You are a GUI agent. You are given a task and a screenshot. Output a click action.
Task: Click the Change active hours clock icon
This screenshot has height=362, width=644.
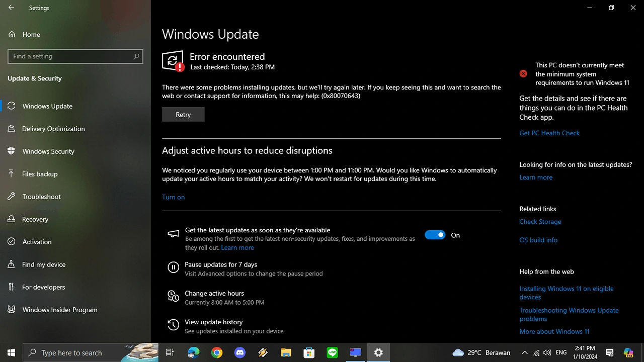pyautogui.click(x=173, y=296)
